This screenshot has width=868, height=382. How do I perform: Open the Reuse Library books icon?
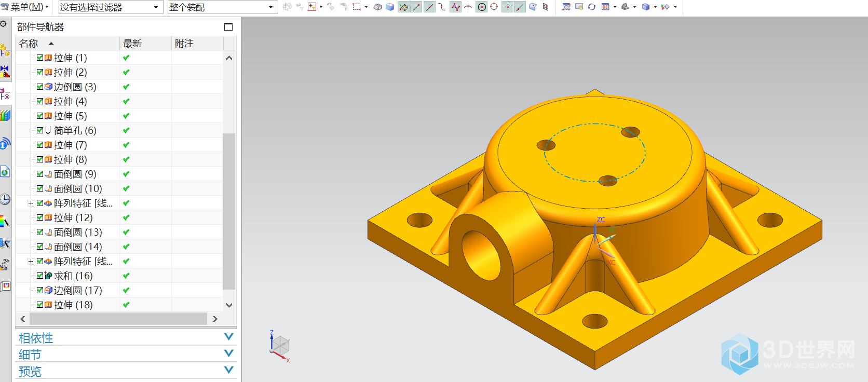pos(5,115)
